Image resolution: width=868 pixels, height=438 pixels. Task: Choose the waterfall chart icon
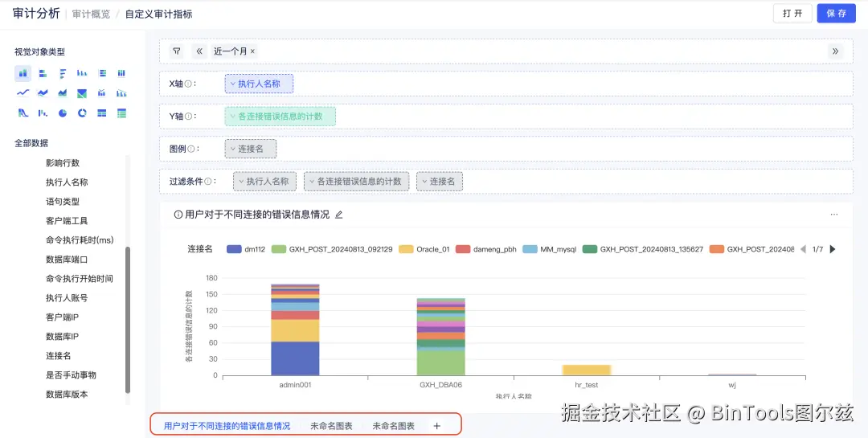tap(43, 113)
